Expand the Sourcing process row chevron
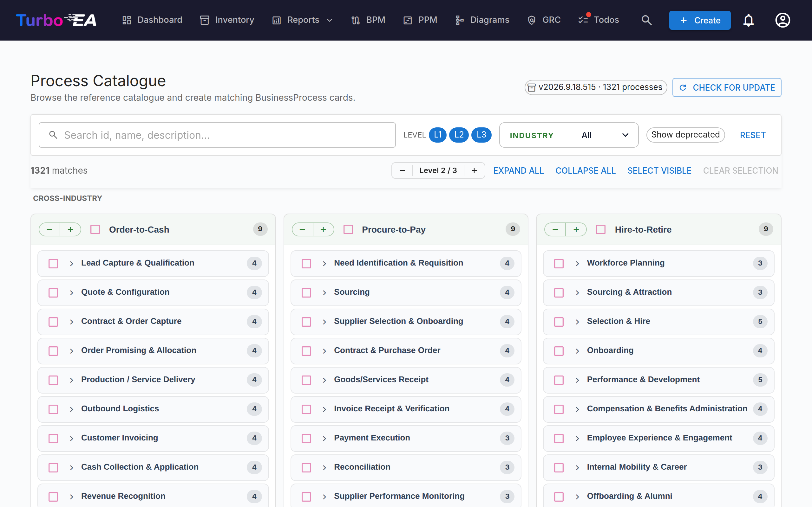Viewport: 812px width, 507px height. 324,293
